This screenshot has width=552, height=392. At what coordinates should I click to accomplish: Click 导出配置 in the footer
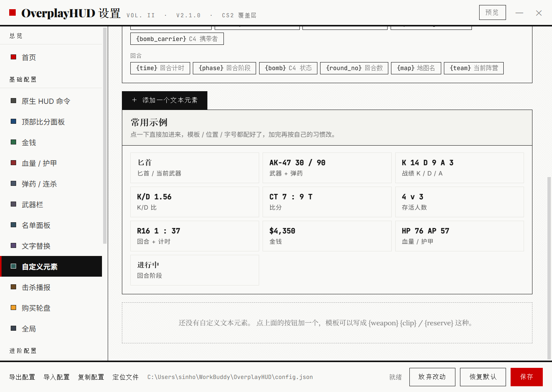(22, 377)
